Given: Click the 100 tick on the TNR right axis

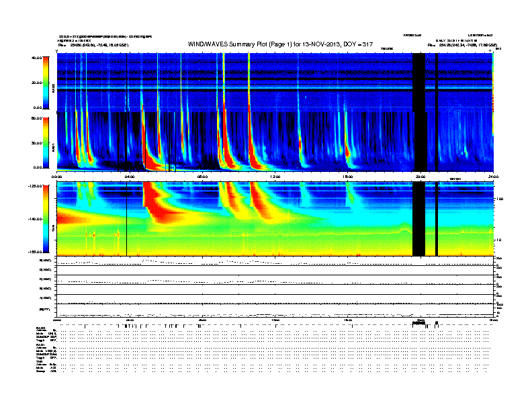Looking at the screenshot, I should point(500,199).
